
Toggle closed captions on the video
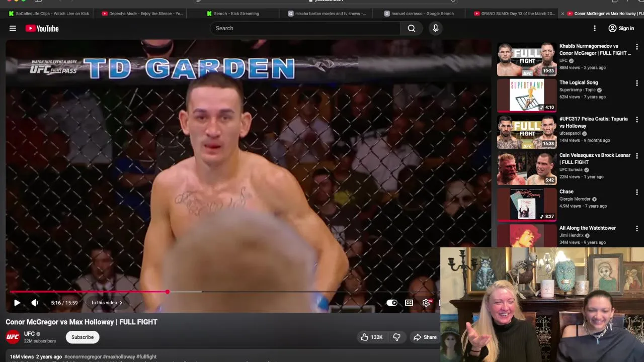pyautogui.click(x=409, y=303)
